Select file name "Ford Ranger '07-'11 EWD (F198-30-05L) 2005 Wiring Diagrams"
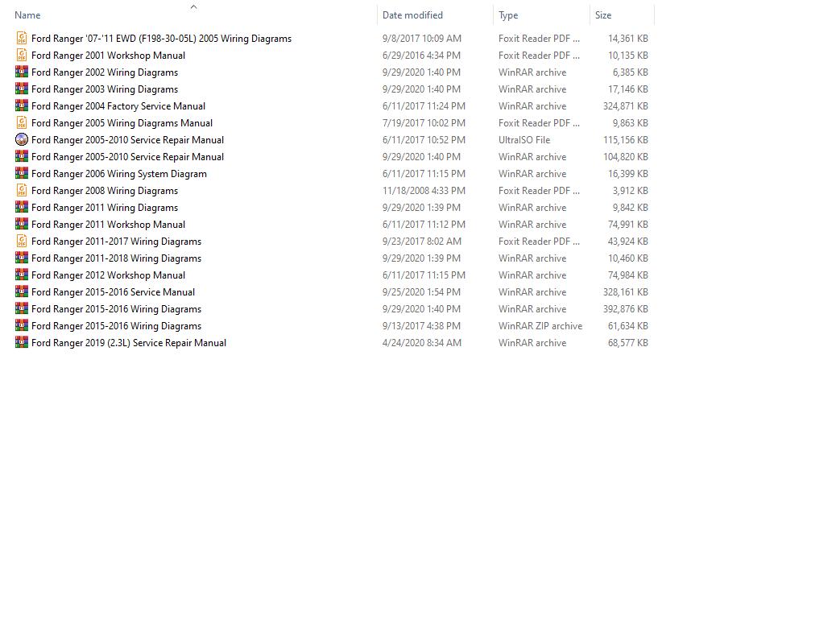This screenshot has width=840, height=628. pos(161,38)
